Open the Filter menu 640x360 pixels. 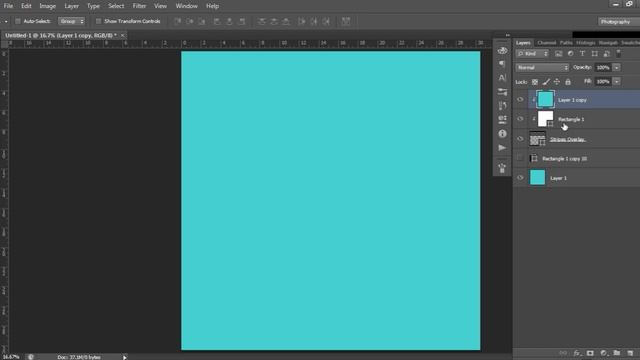pos(139,6)
